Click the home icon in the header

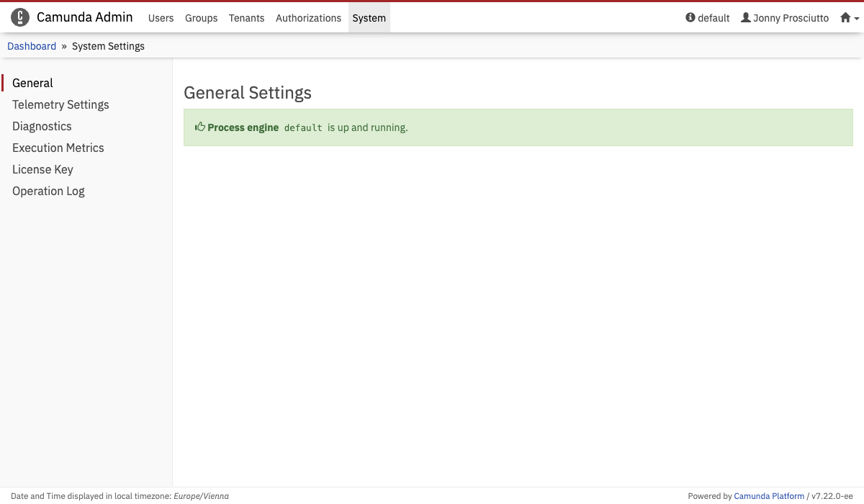(845, 17)
